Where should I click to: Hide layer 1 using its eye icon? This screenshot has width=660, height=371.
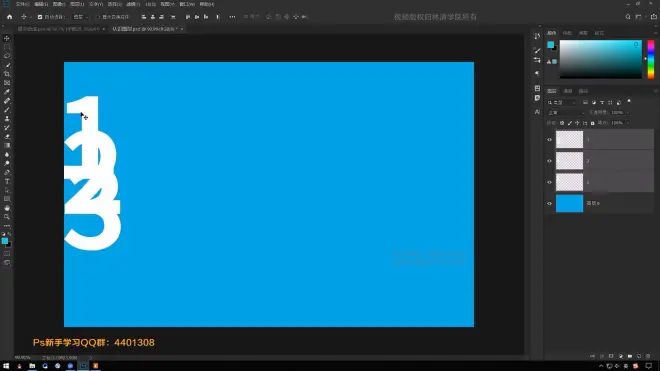tap(549, 140)
